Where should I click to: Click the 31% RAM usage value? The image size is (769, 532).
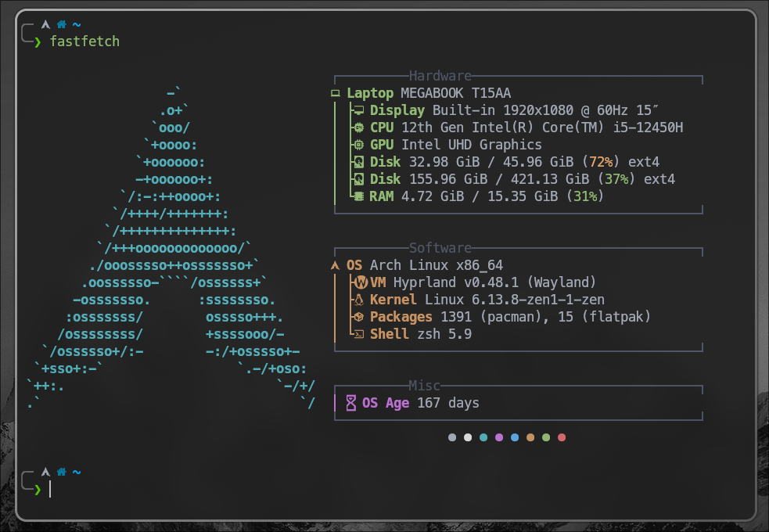[x=586, y=196]
